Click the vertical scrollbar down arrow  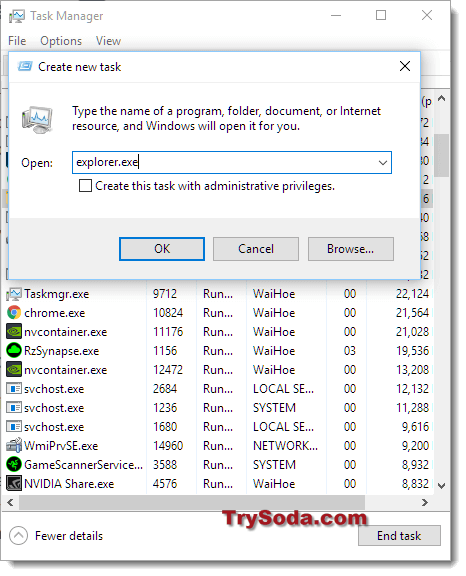[442, 486]
